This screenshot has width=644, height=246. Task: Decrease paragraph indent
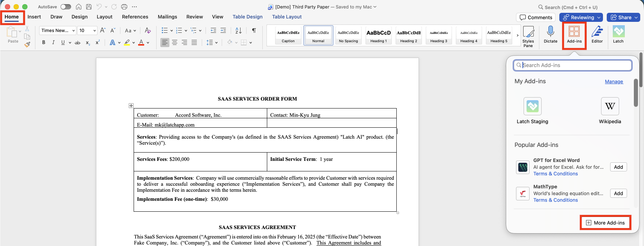(213, 31)
